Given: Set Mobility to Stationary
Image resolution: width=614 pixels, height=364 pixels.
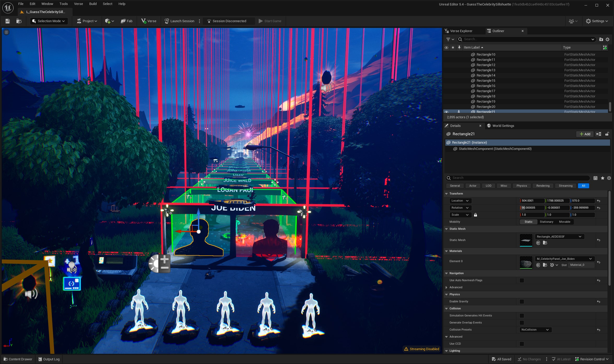Looking at the screenshot, I should point(546,222).
